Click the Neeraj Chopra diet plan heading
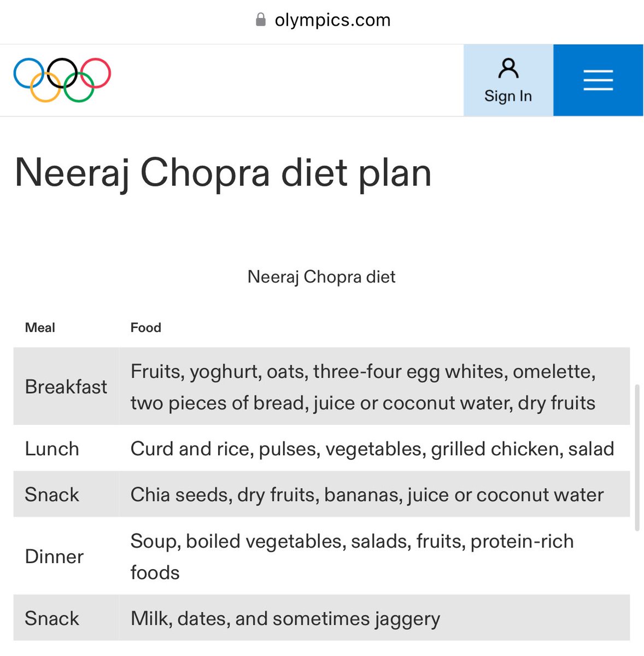Screen dimensions: 644x656 223,173
